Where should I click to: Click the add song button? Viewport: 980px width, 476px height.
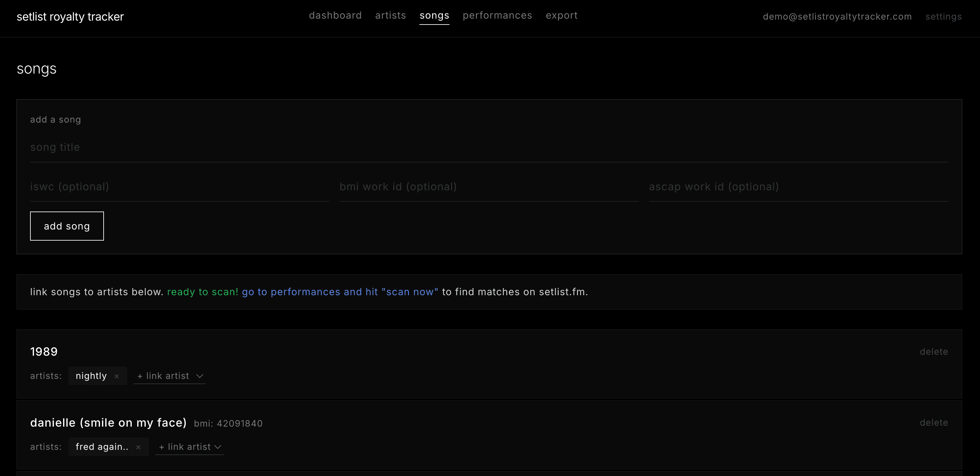tap(67, 226)
